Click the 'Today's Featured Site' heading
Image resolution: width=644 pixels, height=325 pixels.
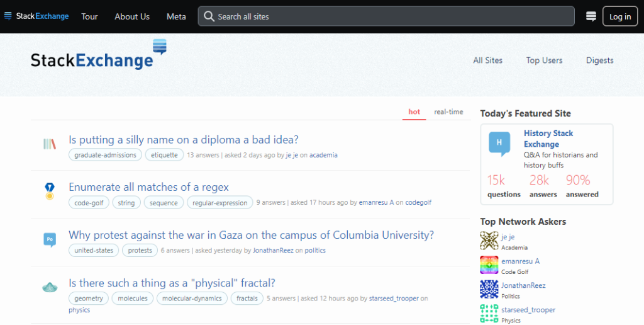coord(525,113)
